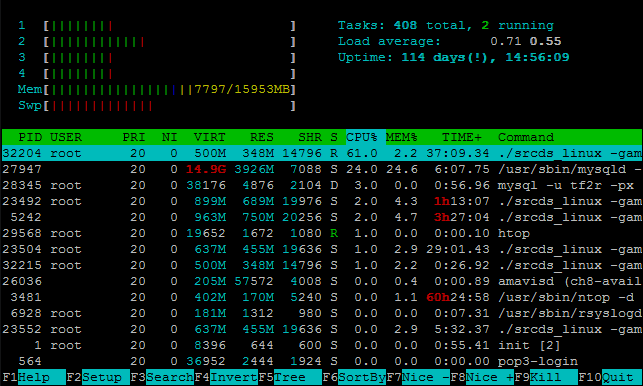Viewport: 643px width, 386px height.
Task: Click the Swp swap usage bar
Action: click(157, 106)
